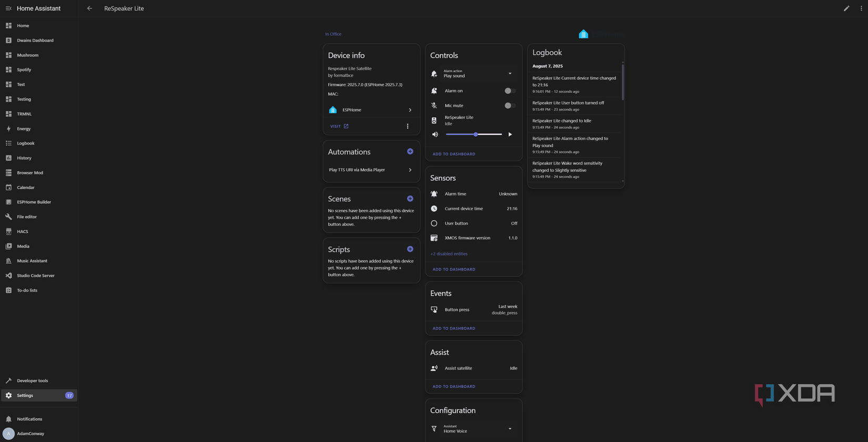Click ADD TO DASHBOARD under Events
Image resolution: width=868 pixels, height=442 pixels.
[454, 328]
